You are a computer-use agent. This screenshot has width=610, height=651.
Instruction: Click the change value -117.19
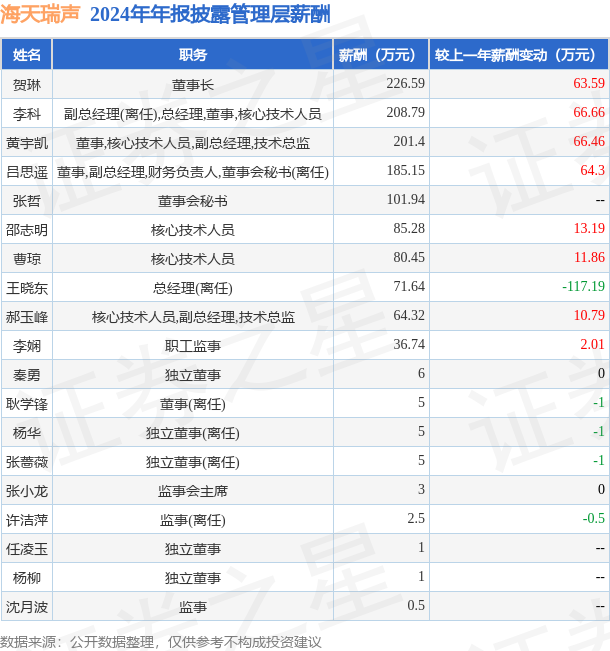583,286
